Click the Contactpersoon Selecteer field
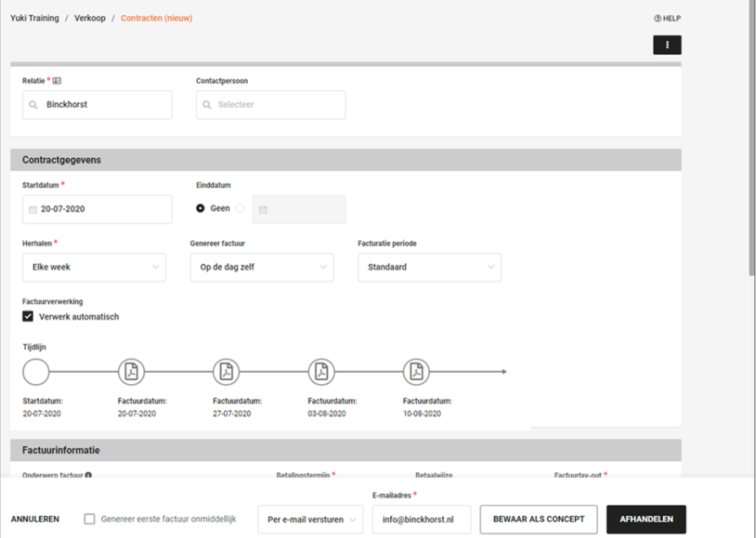The height and width of the screenshot is (538, 756). 271,105
